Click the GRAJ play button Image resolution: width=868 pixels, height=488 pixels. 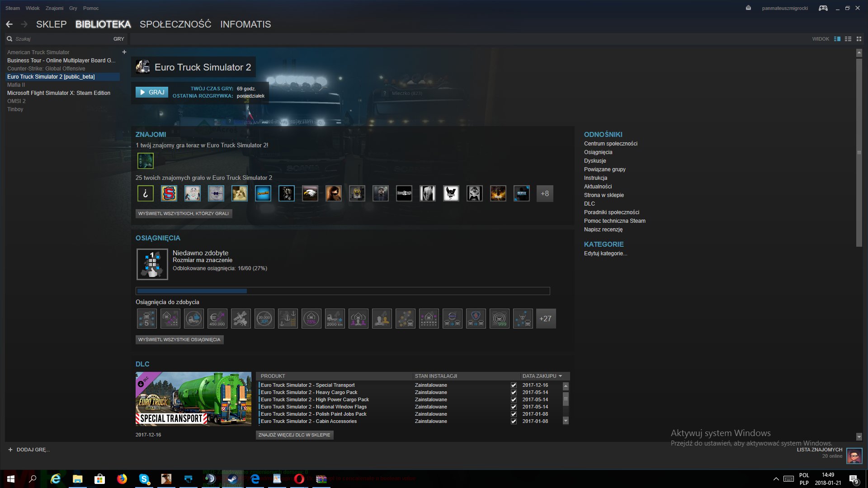[152, 92]
